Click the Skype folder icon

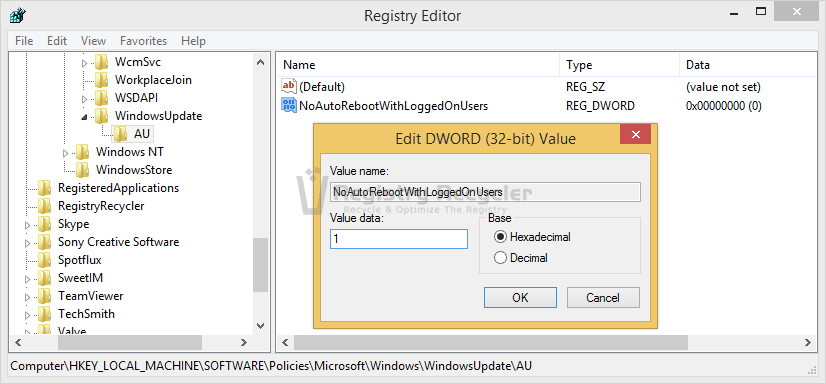pos(45,224)
